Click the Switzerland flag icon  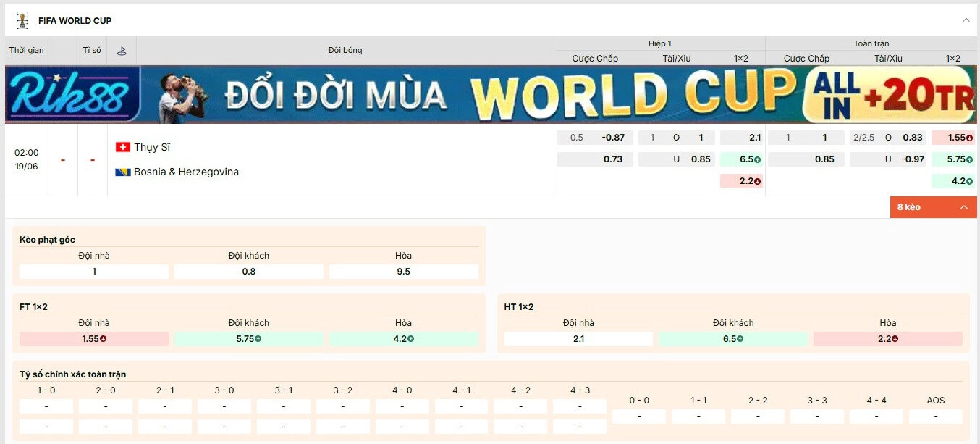tap(123, 147)
